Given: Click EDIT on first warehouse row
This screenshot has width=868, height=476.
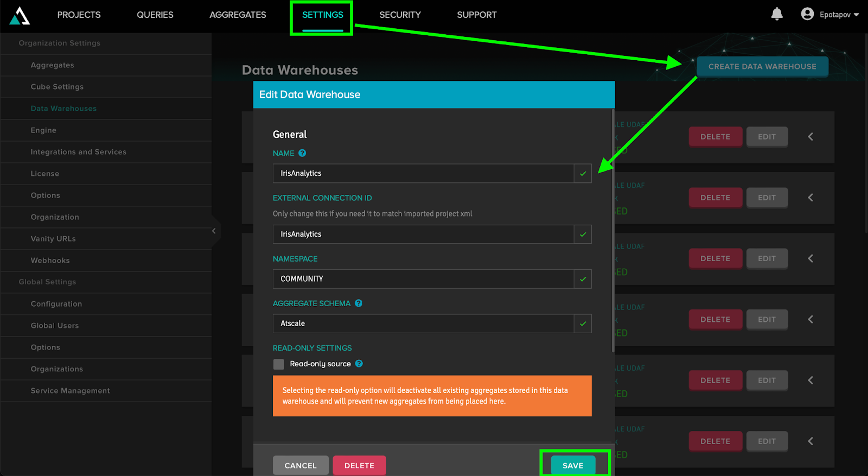Looking at the screenshot, I should click(767, 137).
